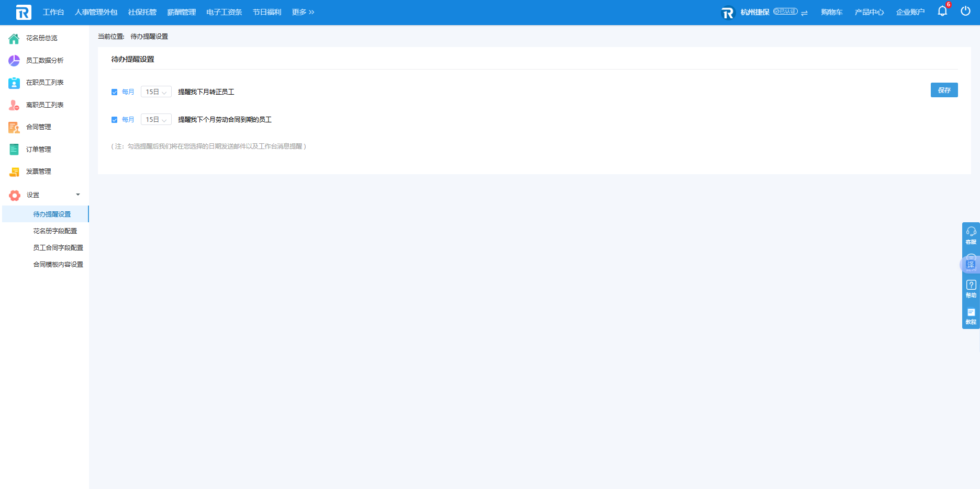Screen dimensions: 980x489
Task: Click the 保存 button
Action: point(944,90)
